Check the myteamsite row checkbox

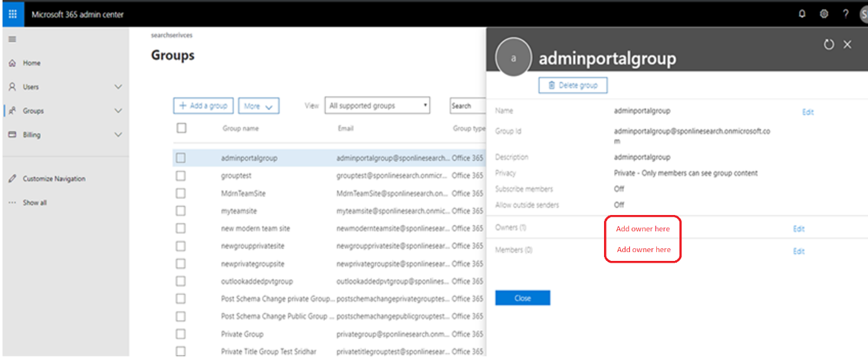click(180, 211)
